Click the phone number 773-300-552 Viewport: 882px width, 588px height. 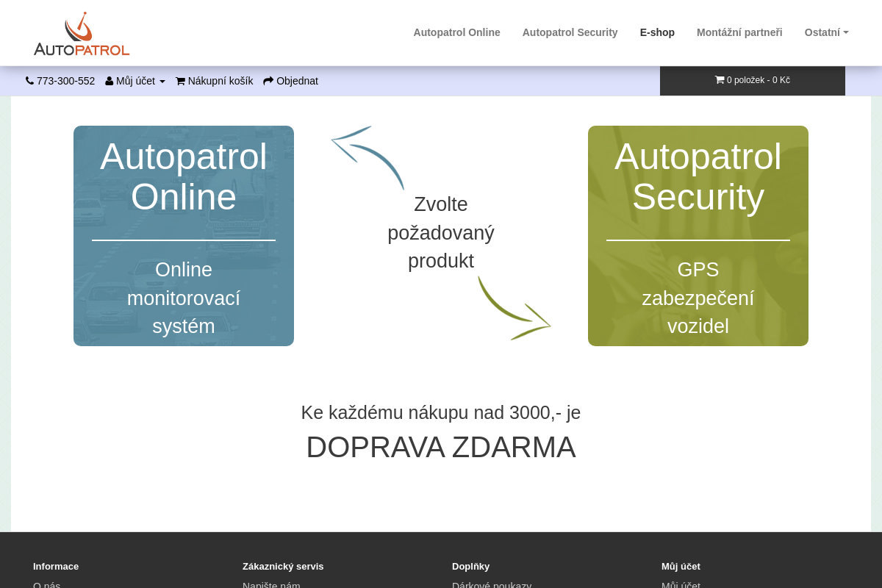pos(65,81)
